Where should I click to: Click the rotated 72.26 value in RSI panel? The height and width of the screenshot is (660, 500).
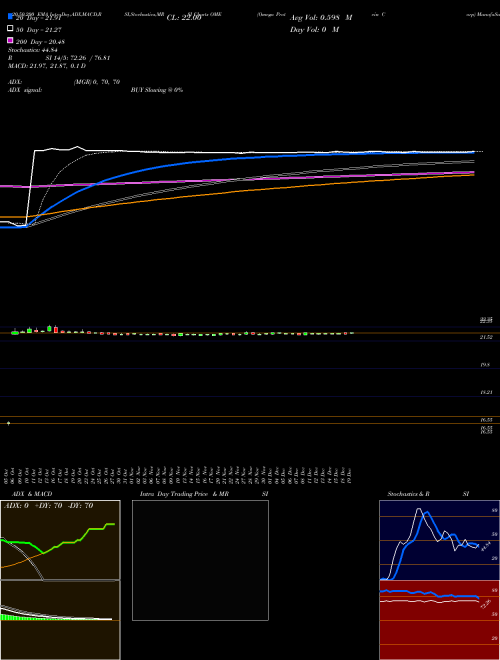(486, 604)
